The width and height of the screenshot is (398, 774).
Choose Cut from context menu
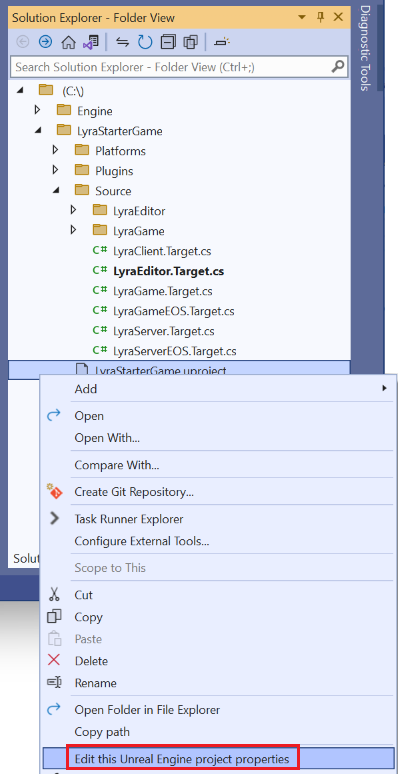[218, 595]
